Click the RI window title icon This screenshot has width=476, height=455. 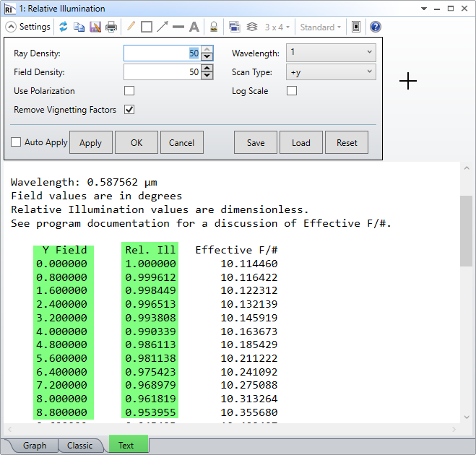pos(9,9)
